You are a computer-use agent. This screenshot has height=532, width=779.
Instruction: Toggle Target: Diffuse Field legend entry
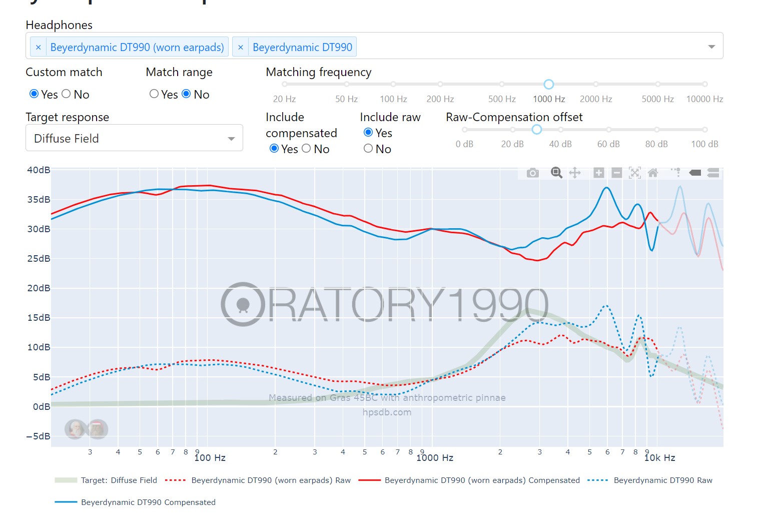coord(106,480)
